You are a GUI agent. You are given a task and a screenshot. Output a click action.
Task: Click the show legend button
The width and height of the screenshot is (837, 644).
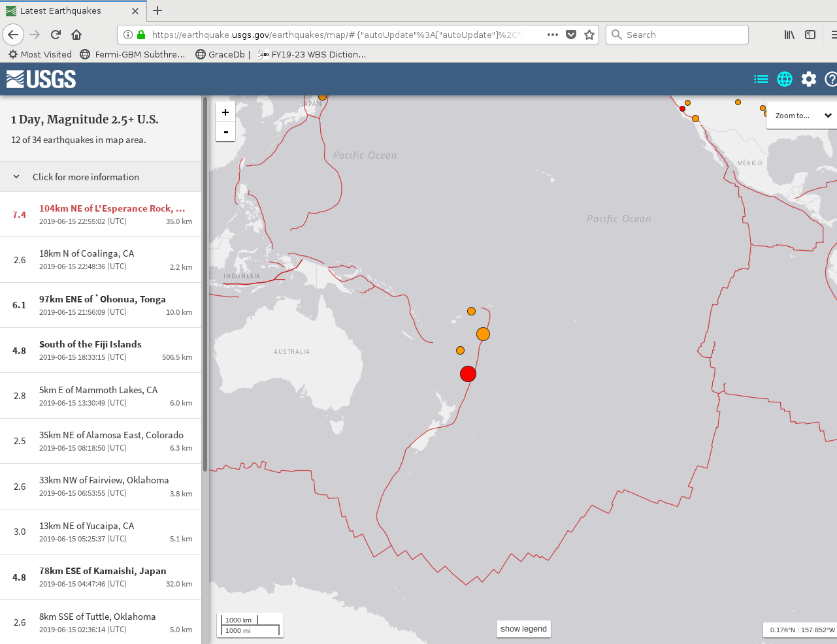click(x=523, y=629)
